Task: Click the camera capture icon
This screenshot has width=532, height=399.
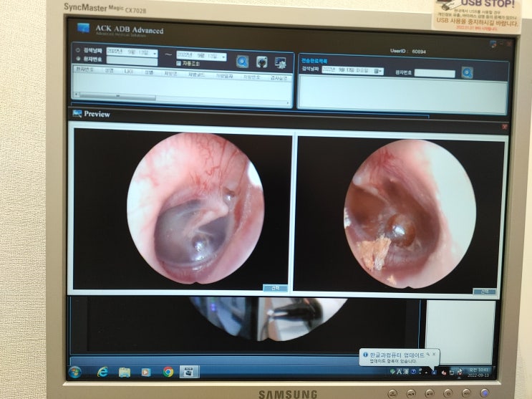Action: pyautogui.click(x=261, y=62)
